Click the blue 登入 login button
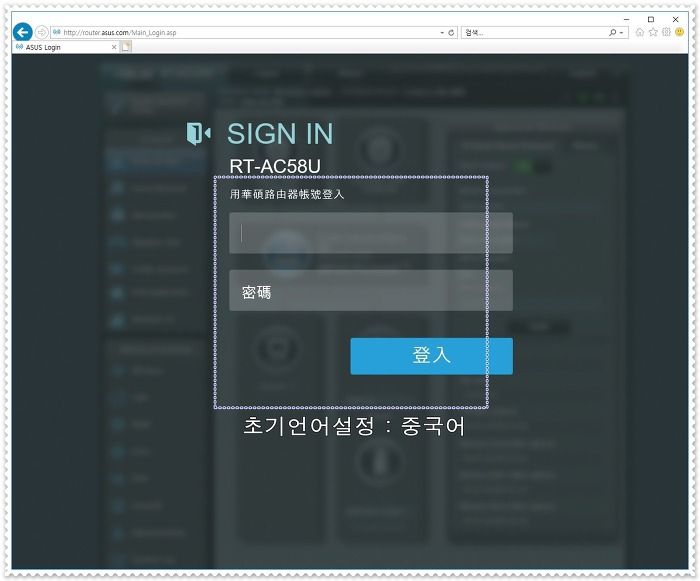This screenshot has height=581, width=700. [431, 356]
